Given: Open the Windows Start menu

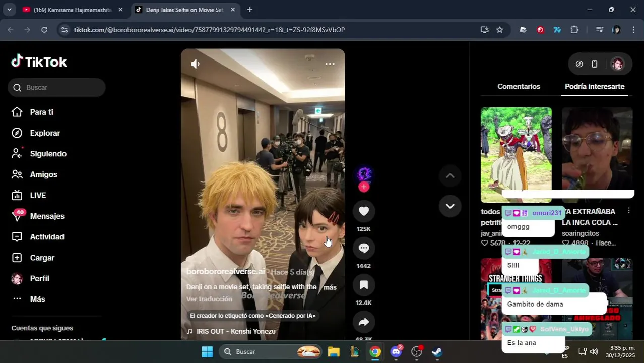Looking at the screenshot, I should [x=207, y=352].
